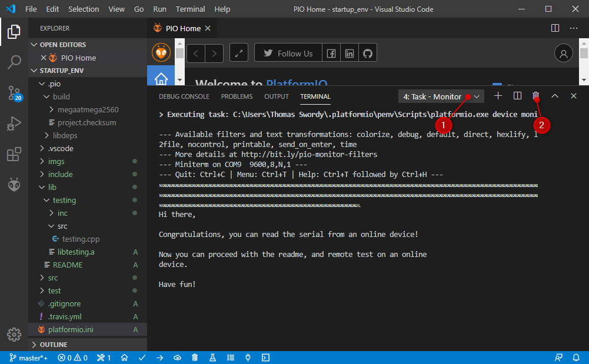Screen dimensions: 589x364
Task: Open the File menu
Action: (x=31, y=9)
